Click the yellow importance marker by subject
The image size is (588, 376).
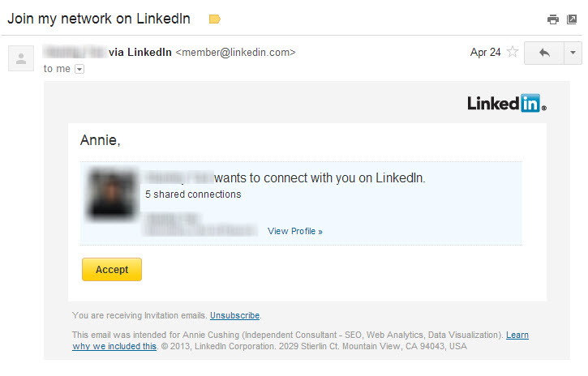point(215,19)
